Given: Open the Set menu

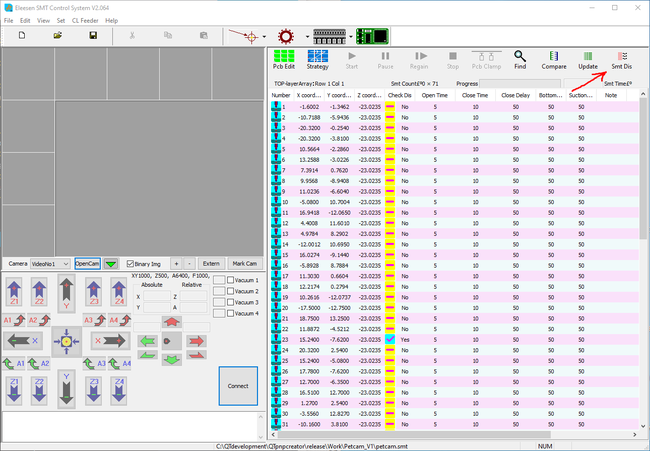Looking at the screenshot, I should point(61,20).
